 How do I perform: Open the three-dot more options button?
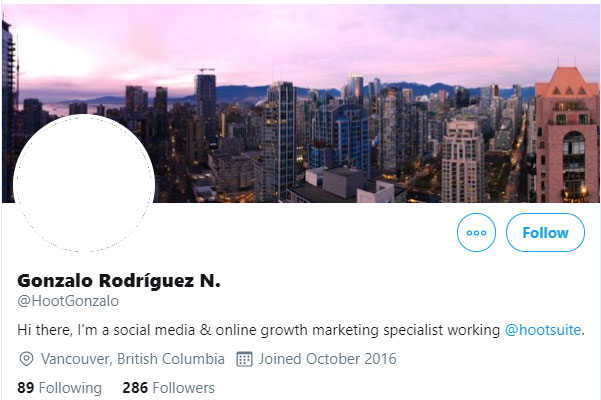pos(476,233)
